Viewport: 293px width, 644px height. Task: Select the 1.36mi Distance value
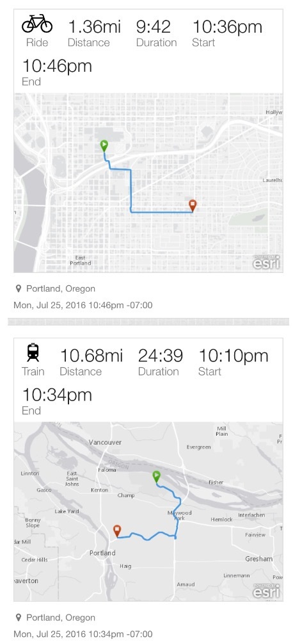tap(94, 27)
